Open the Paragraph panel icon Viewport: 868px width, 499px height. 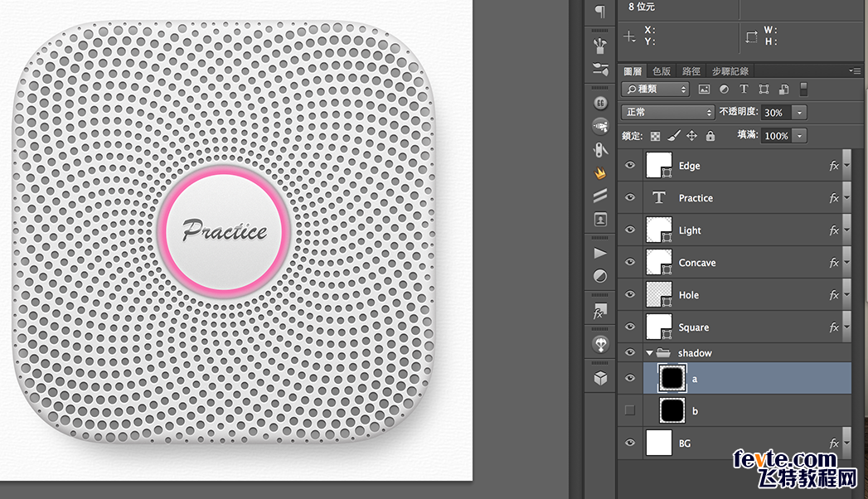tap(600, 11)
